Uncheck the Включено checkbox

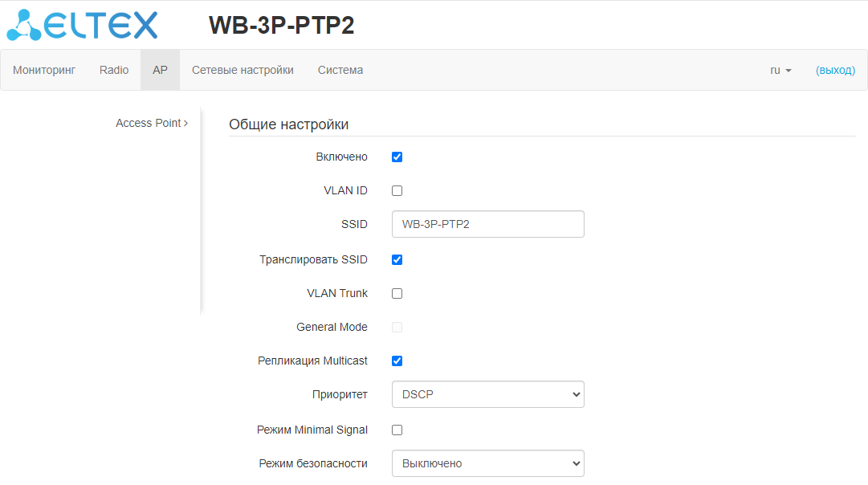click(397, 157)
